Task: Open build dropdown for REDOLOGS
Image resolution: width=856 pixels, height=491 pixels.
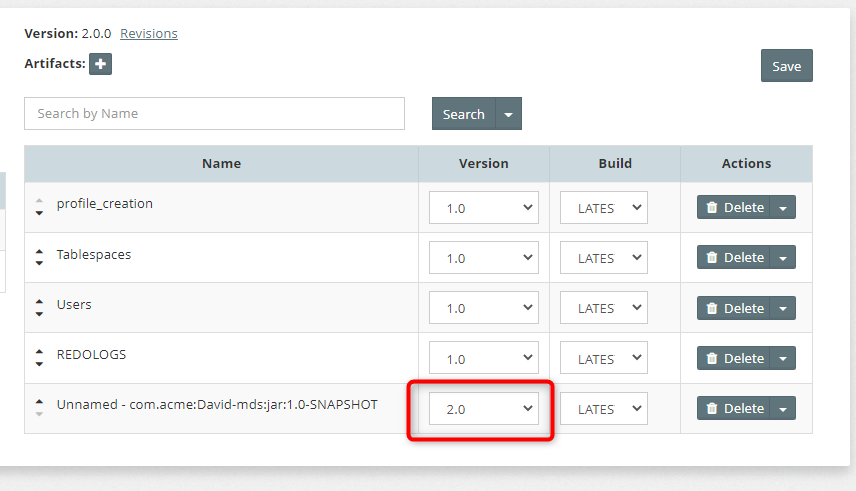Action: click(604, 358)
